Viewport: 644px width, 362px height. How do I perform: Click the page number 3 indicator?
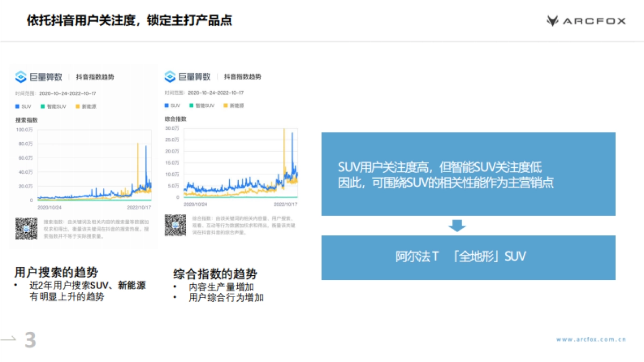(x=30, y=338)
